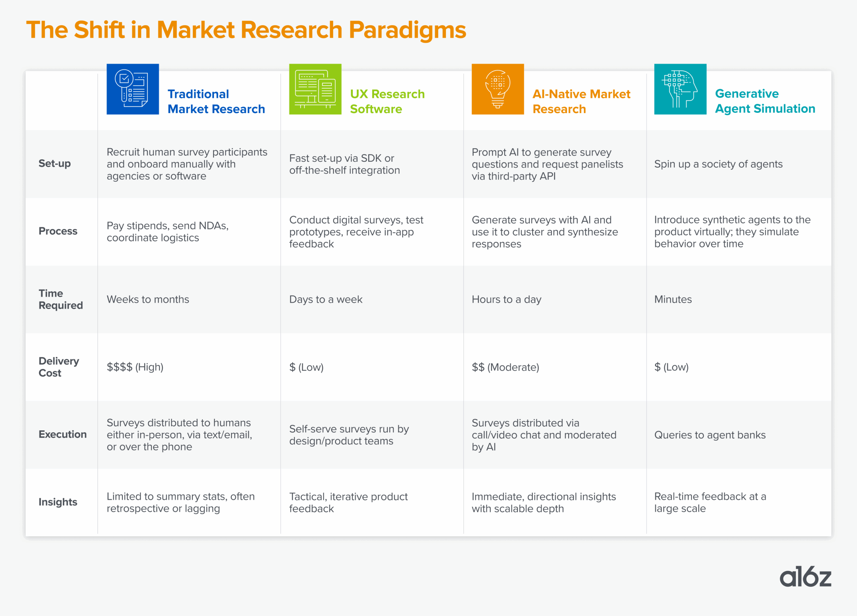Click the a16z logo
Viewport: 857px width, 616px height.
click(x=805, y=576)
